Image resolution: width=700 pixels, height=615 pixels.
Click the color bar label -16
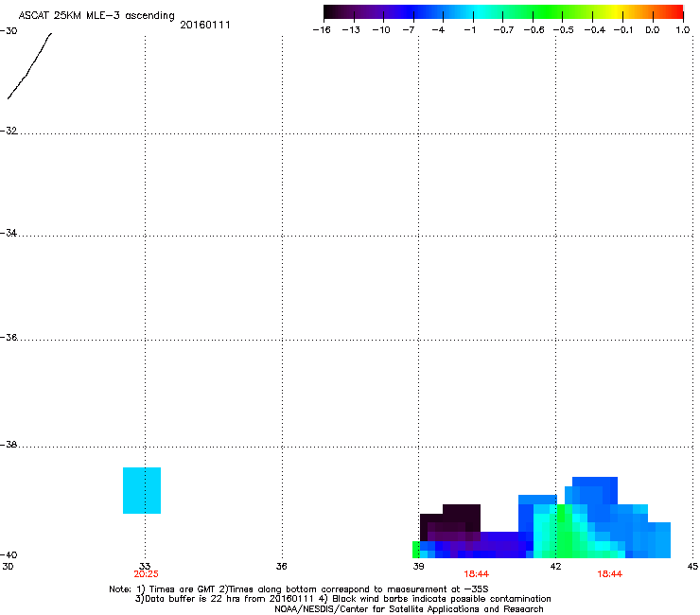(x=322, y=30)
